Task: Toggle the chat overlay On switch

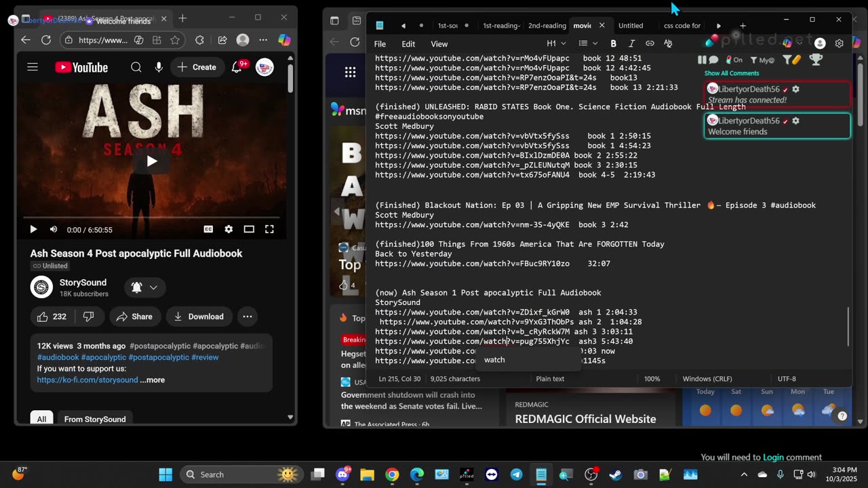Action: pyautogui.click(x=734, y=60)
